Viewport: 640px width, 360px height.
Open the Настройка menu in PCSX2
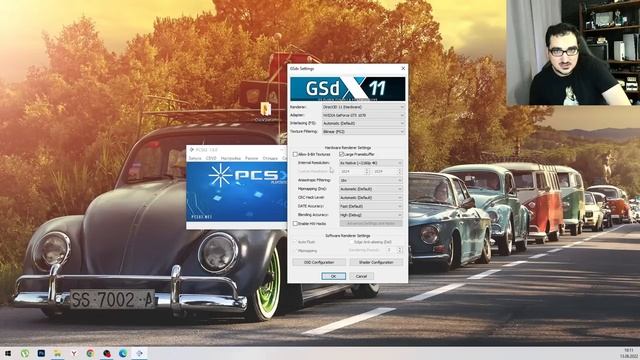pos(231,158)
